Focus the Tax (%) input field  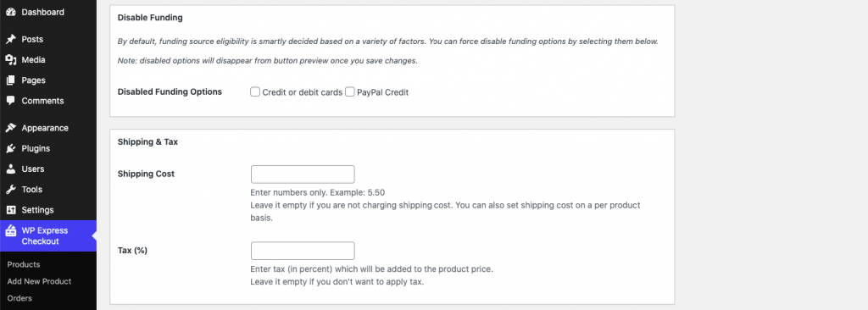tap(303, 250)
